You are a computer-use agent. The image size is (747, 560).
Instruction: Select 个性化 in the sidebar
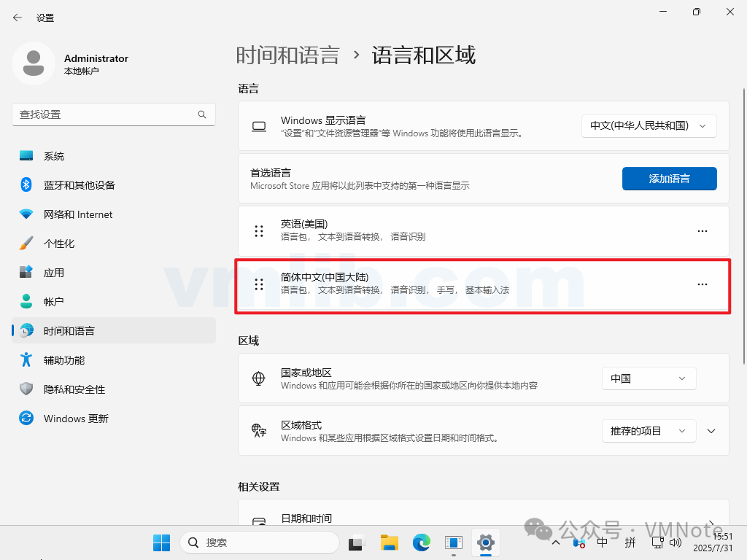pos(59,244)
